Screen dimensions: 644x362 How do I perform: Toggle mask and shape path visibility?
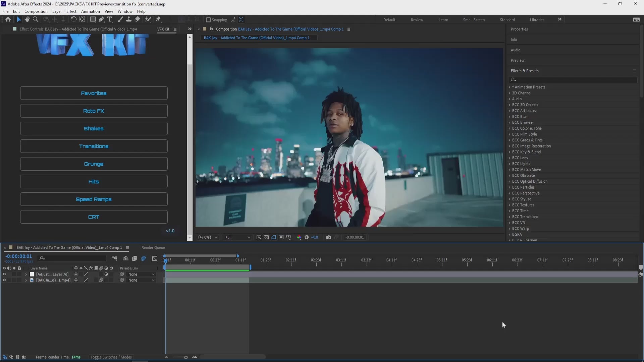pyautogui.click(x=274, y=237)
